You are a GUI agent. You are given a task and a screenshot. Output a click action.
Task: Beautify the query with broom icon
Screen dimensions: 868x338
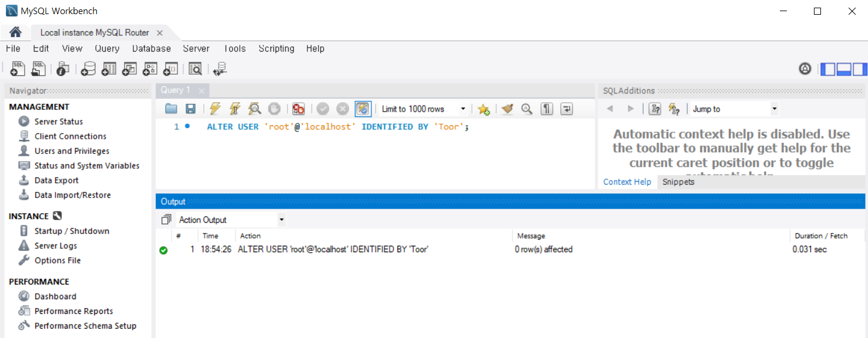pyautogui.click(x=508, y=109)
